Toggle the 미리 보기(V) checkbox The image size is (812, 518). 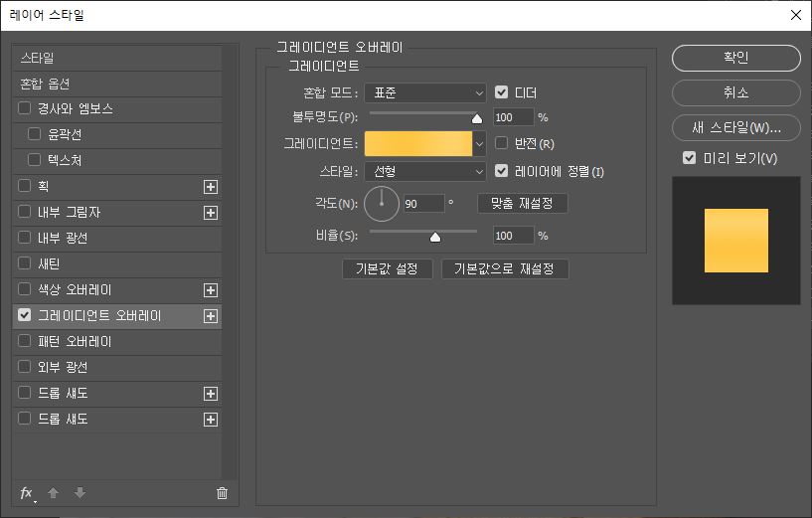point(690,157)
